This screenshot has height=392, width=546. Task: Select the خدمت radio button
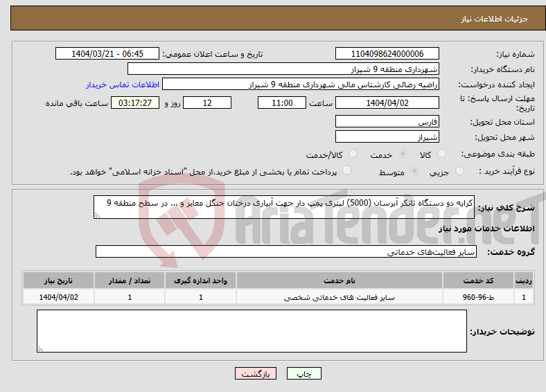tap(403, 154)
